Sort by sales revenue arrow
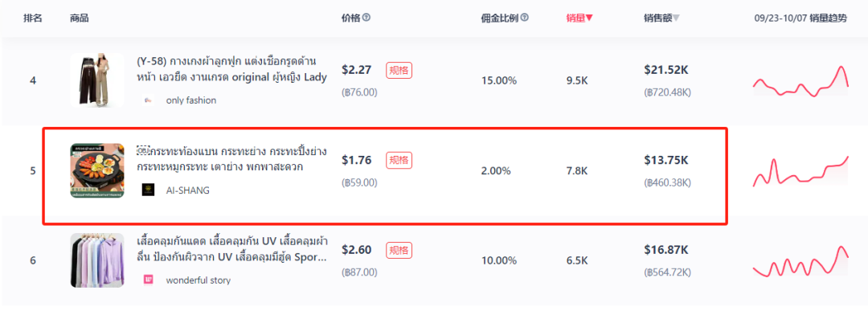The image size is (868, 311). click(x=676, y=18)
